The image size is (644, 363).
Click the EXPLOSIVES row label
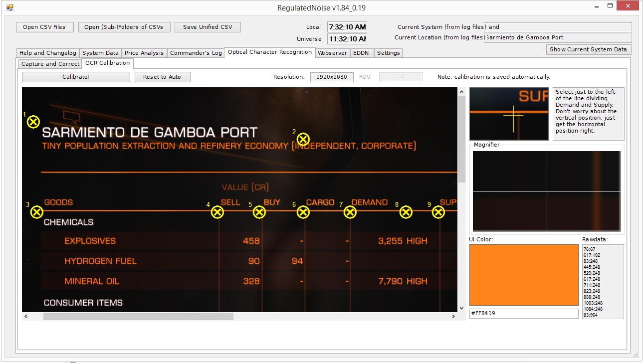click(x=90, y=241)
